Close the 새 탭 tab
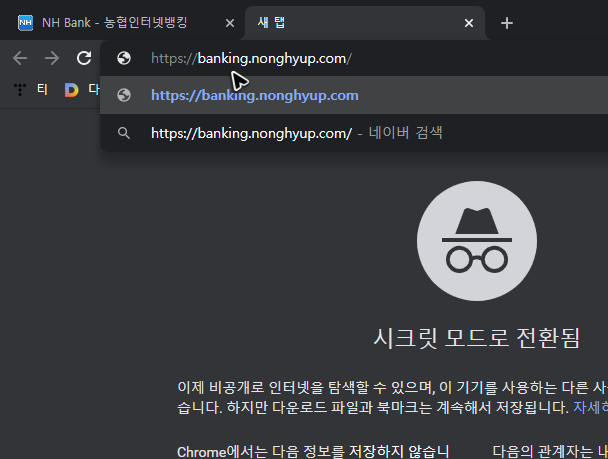Viewport: 608px width, 459px height. click(469, 23)
